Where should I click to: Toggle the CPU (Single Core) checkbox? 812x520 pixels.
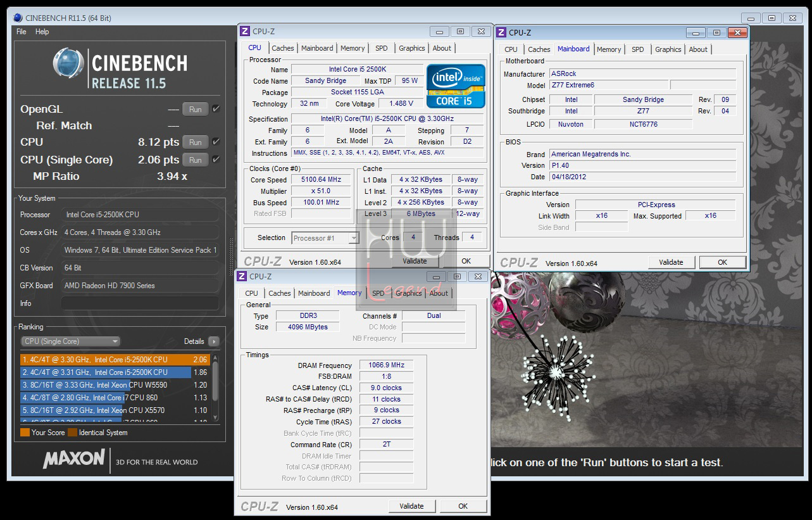pyautogui.click(x=216, y=160)
